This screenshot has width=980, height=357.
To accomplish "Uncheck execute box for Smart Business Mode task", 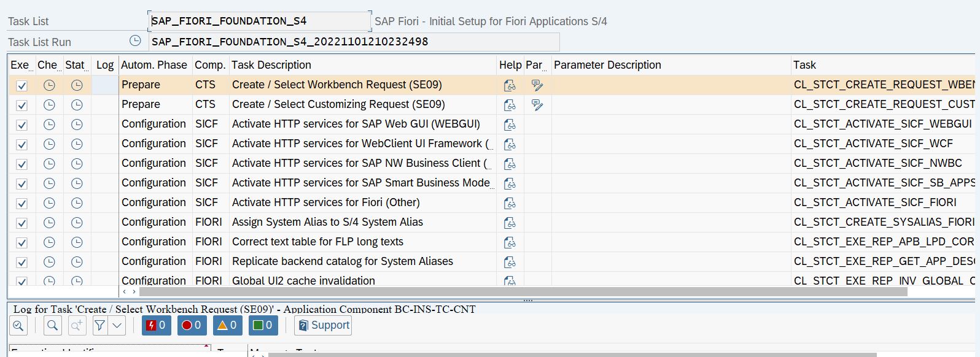I will [21, 184].
